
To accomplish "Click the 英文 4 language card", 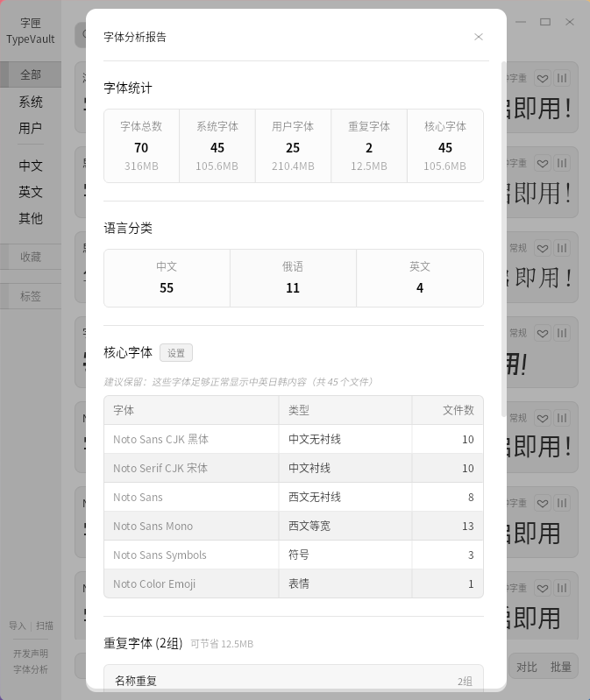I will pos(420,278).
